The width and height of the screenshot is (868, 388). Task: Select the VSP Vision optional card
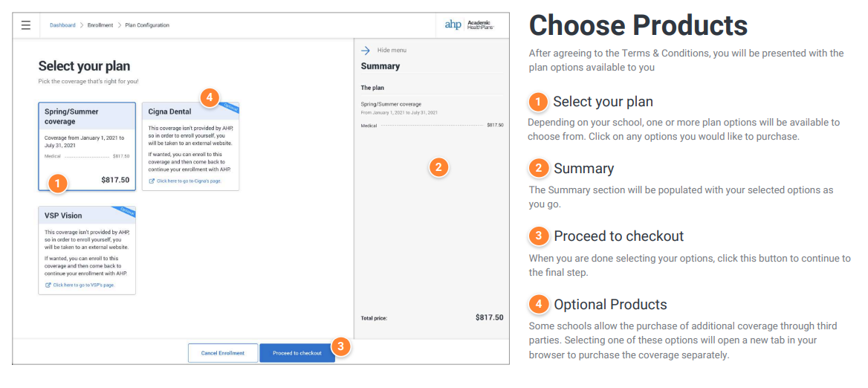tap(87, 250)
